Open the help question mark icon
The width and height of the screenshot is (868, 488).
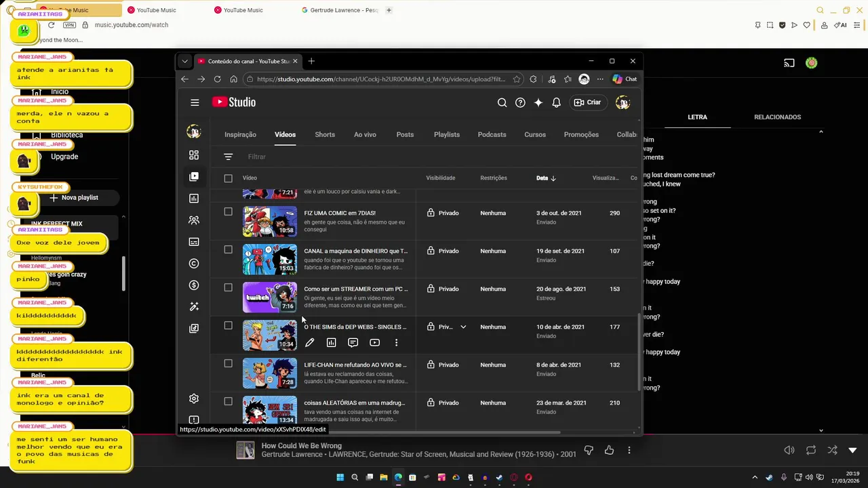point(520,102)
